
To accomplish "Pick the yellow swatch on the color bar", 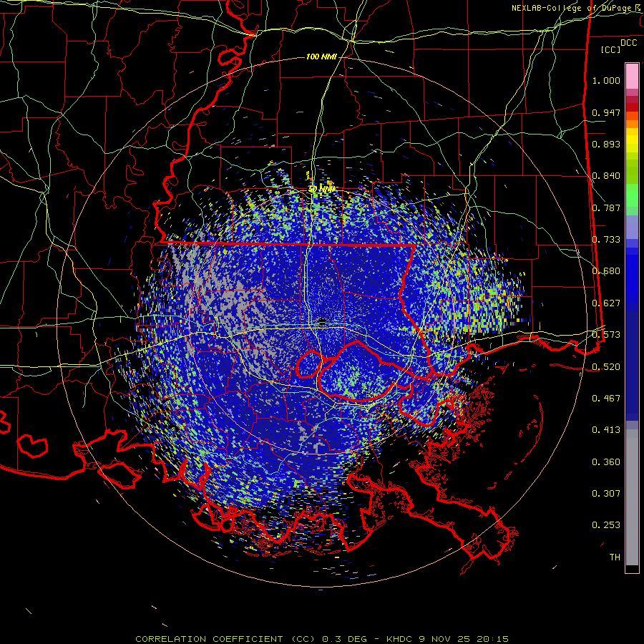I will click(632, 140).
